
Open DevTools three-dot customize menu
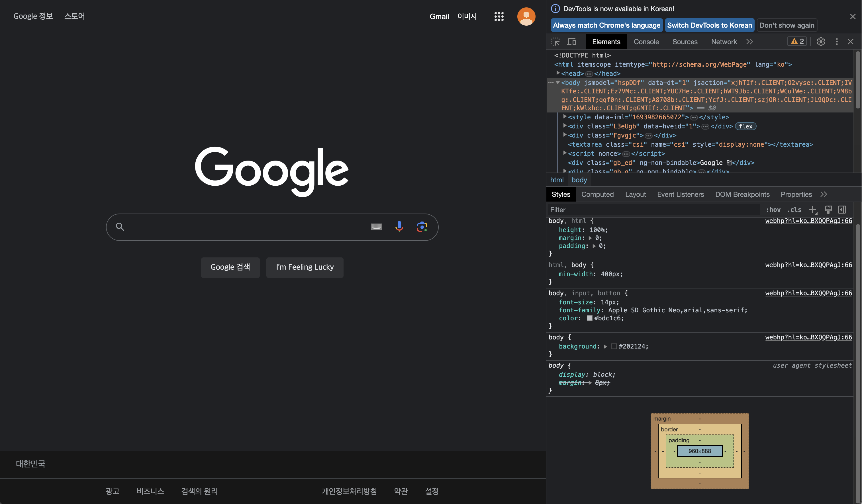coord(837,42)
